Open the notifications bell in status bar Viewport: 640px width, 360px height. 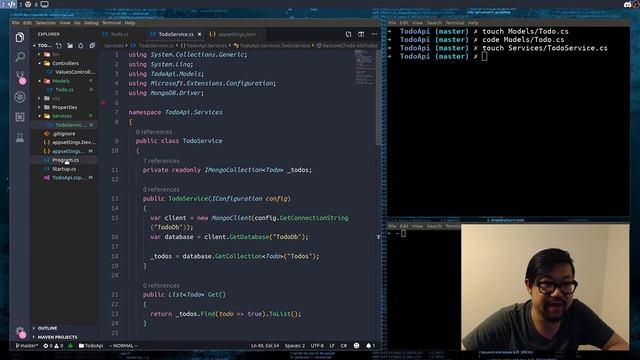370,346
